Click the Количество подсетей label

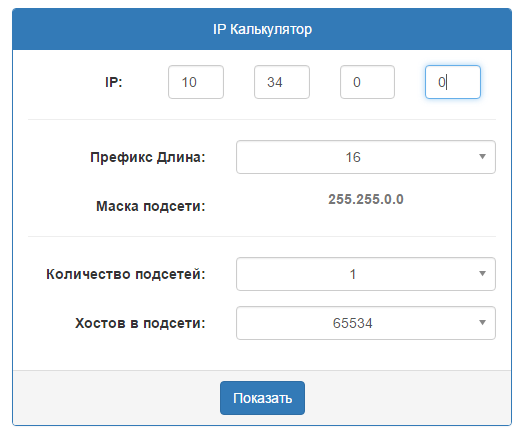pyautogui.click(x=126, y=274)
